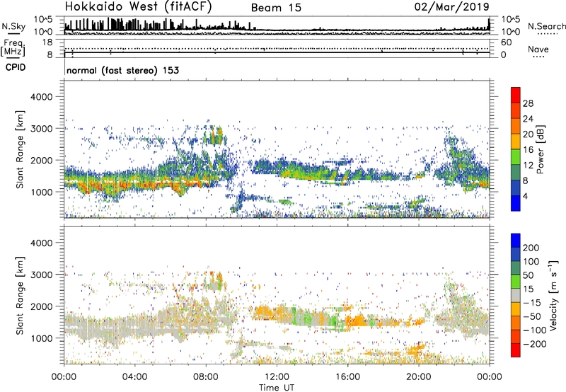Image resolution: width=566 pixels, height=392 pixels.
Task: Pick Velocity color bar segment between 15 and 50
Action: click(x=516, y=282)
